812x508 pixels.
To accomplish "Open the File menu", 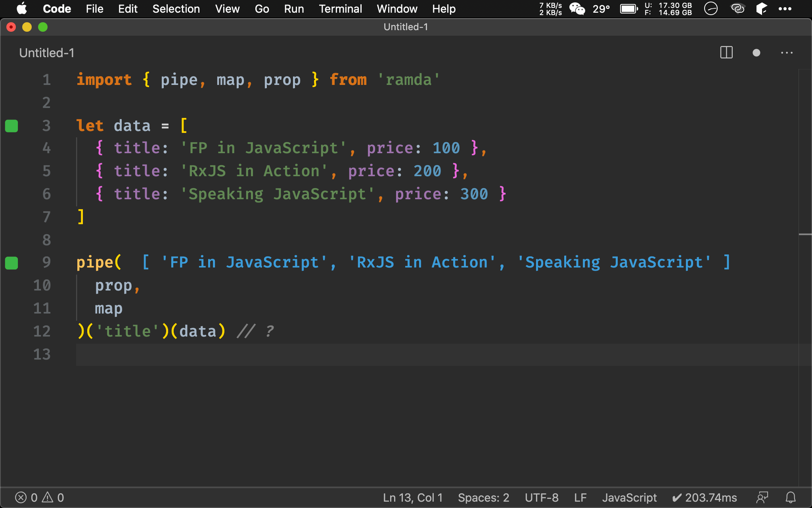I will (x=94, y=9).
